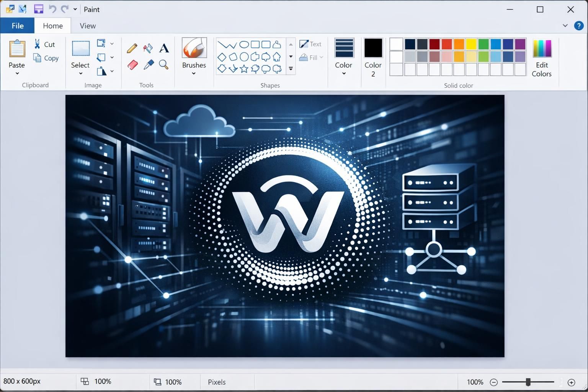Click the Rotate or flip icon
588x392 pixels.
101,71
